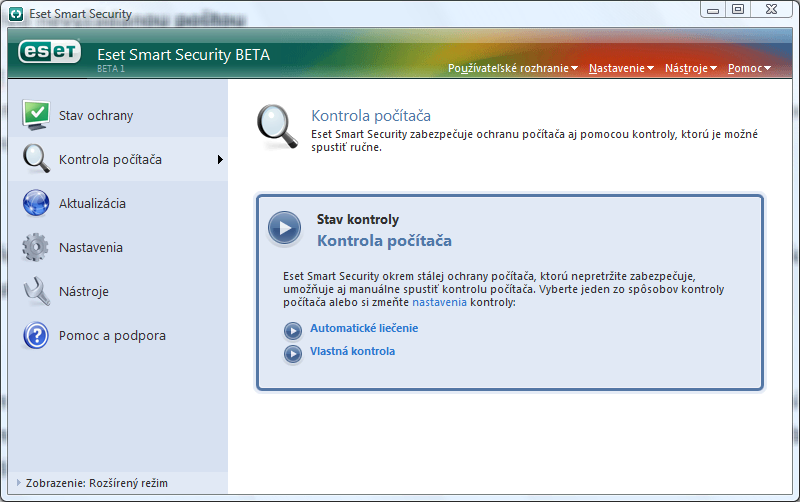Open the Pomoc dropdown menu in header

tap(749, 68)
